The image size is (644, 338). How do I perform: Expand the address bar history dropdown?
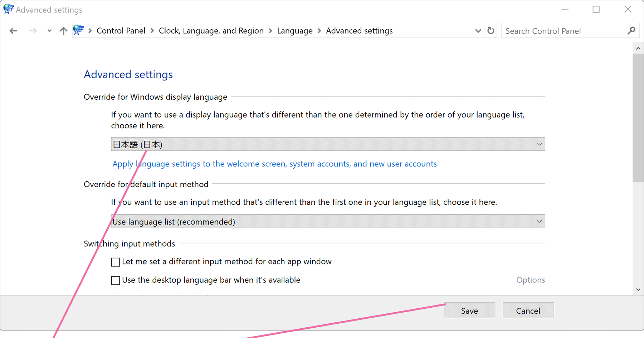pos(478,31)
